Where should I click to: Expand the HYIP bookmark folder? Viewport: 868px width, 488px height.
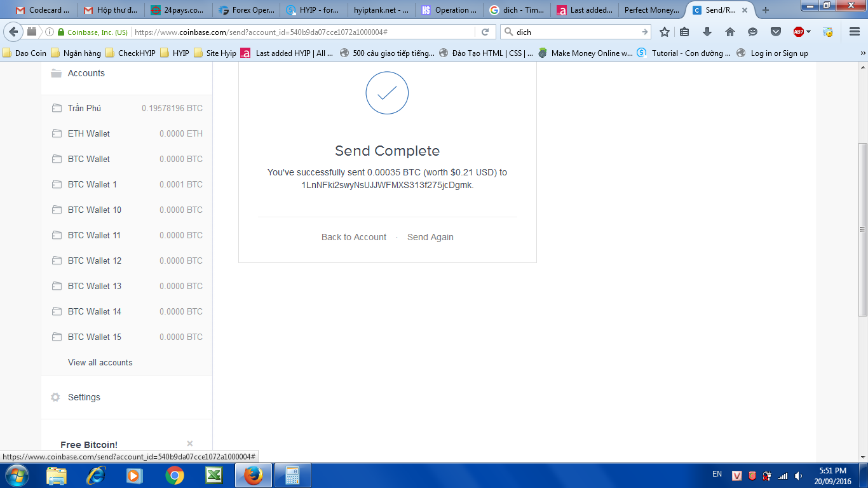(x=174, y=53)
